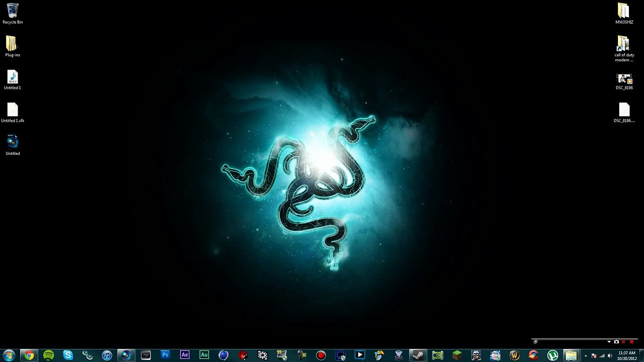Open the Windows Start menu
644x362 pixels.
pyautogui.click(x=9, y=355)
